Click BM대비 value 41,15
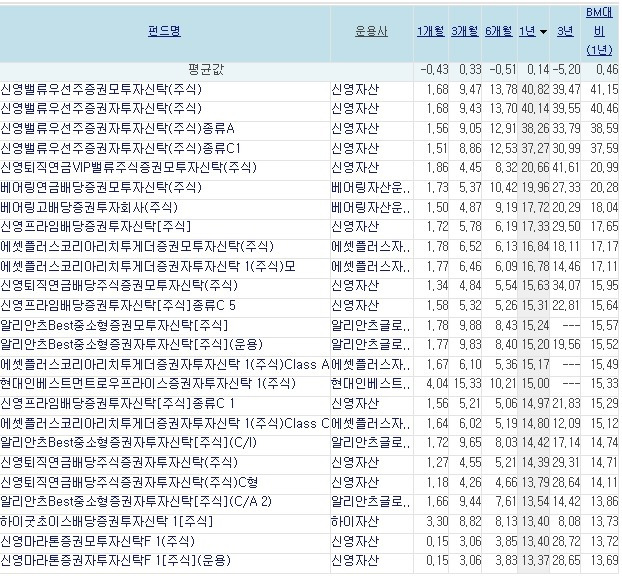This screenshot has width=622, height=576. click(604, 89)
